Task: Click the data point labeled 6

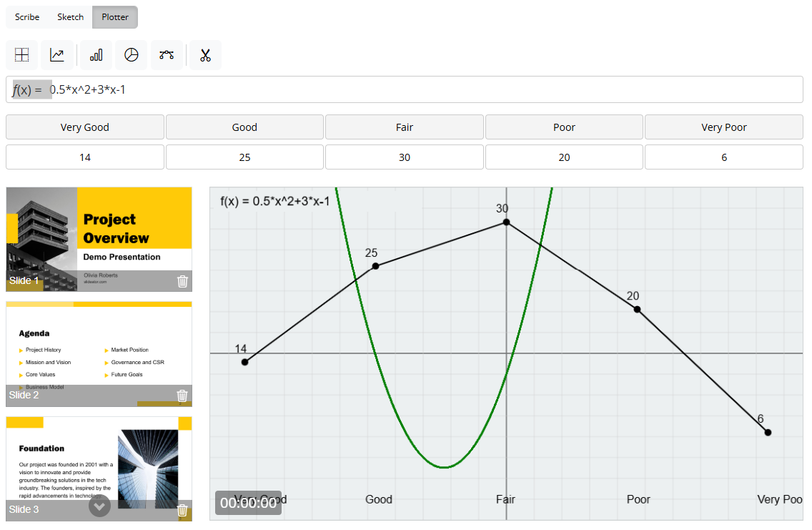Action: 768,433
